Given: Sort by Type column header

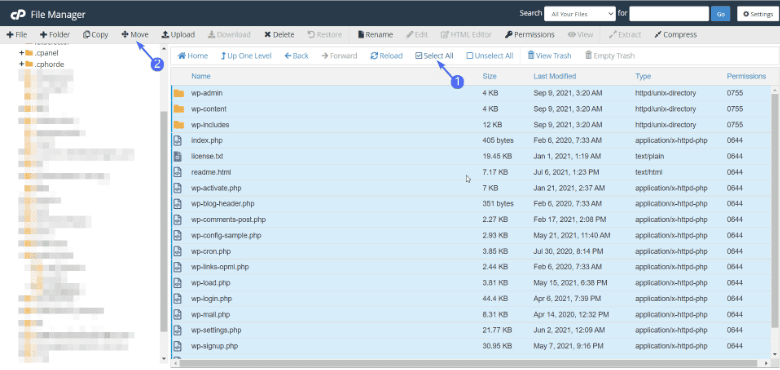Looking at the screenshot, I should (x=643, y=76).
